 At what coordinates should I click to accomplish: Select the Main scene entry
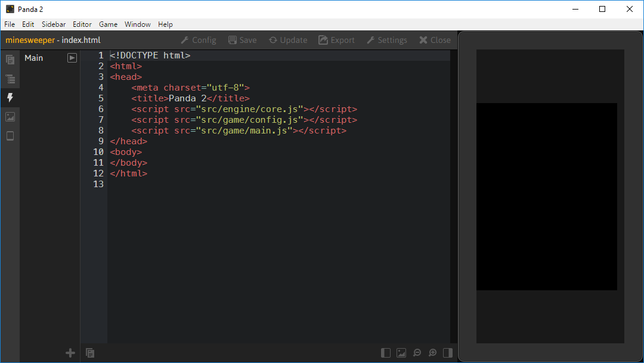tap(33, 58)
